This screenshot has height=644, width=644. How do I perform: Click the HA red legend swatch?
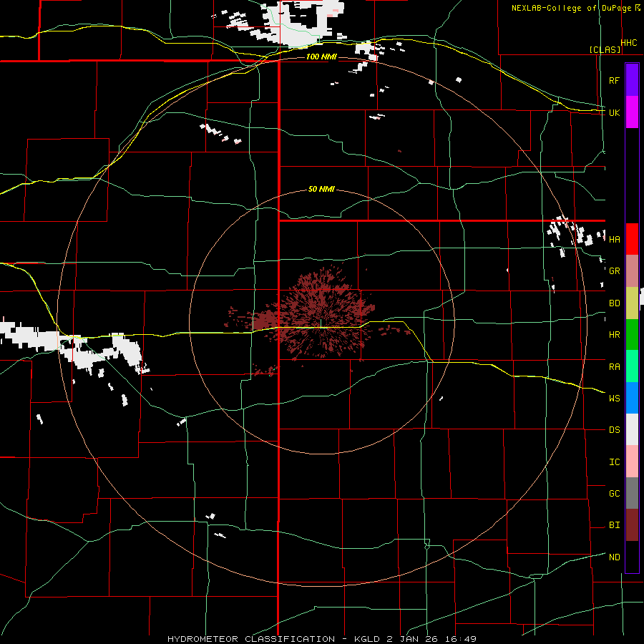632,239
